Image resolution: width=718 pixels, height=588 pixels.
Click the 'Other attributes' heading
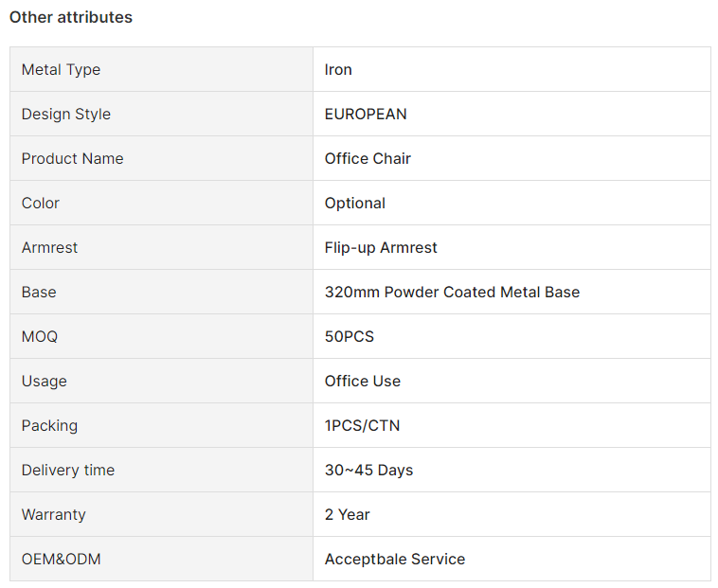(x=71, y=17)
